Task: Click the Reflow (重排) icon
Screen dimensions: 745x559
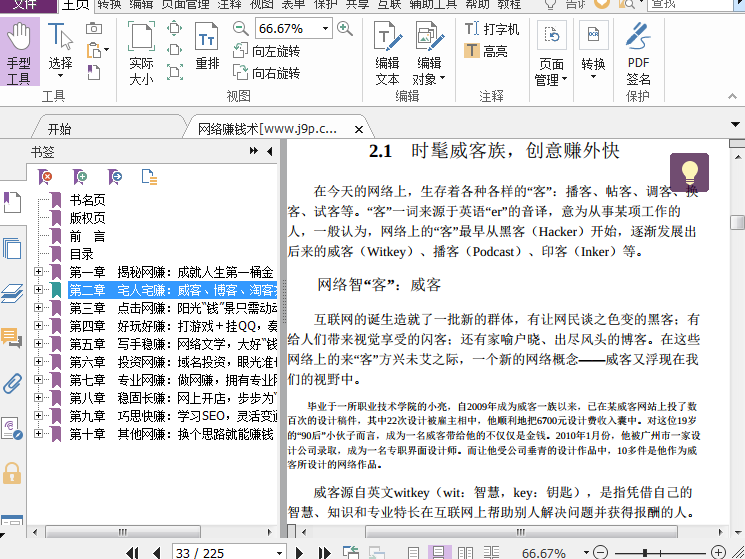Action: [x=207, y=47]
